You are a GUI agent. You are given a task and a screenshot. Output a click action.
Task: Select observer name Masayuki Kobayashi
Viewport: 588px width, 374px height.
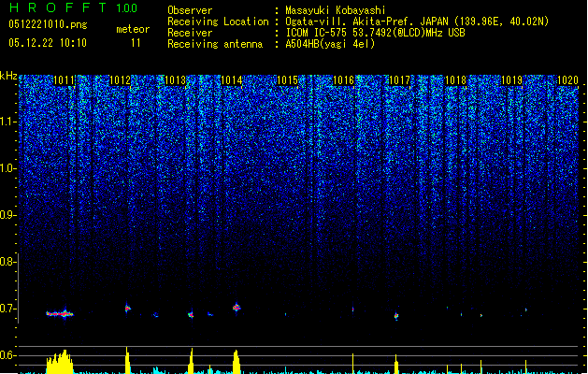(x=336, y=10)
